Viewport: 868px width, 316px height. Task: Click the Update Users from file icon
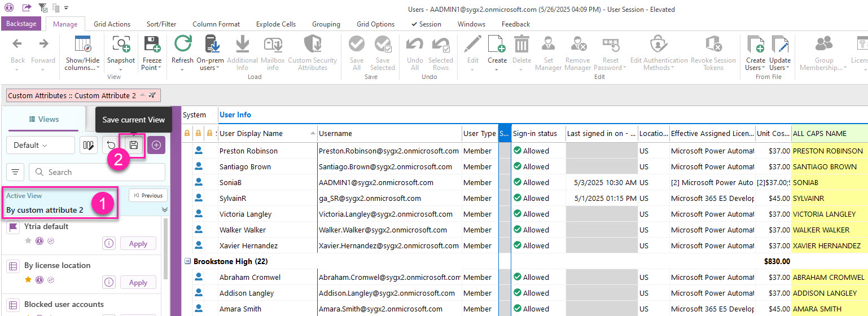point(779,45)
